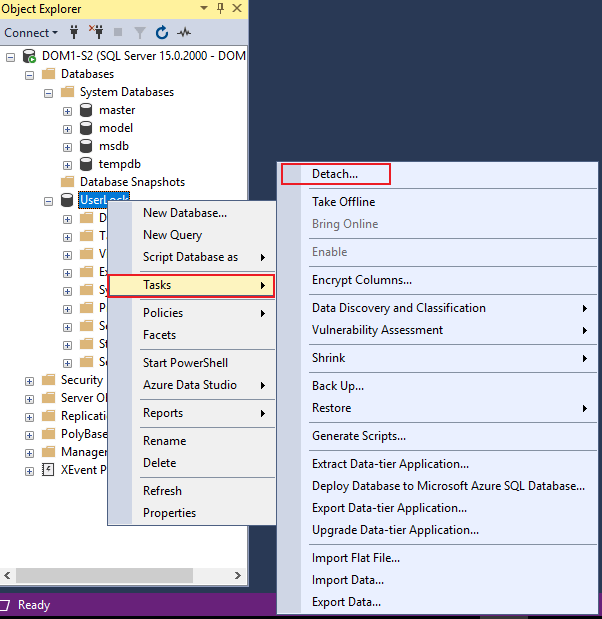Click the Filter funnel icon
This screenshot has height=619, width=602.
(x=140, y=33)
